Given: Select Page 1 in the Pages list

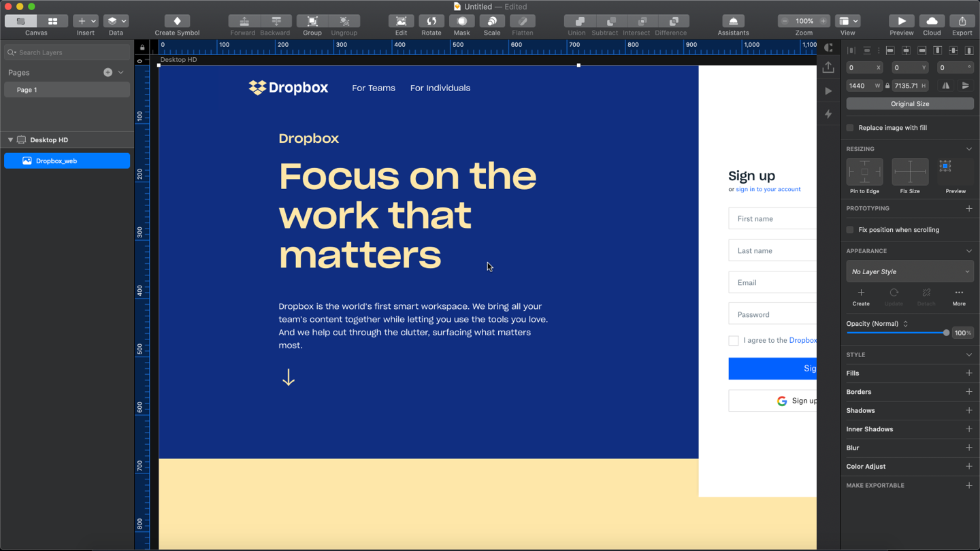Looking at the screenshot, I should coord(67,90).
